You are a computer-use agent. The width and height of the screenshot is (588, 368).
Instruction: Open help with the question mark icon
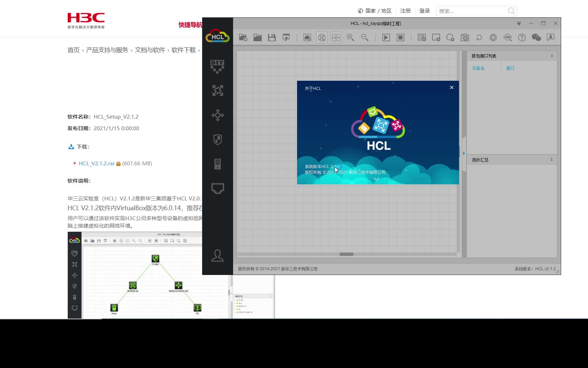(x=522, y=37)
